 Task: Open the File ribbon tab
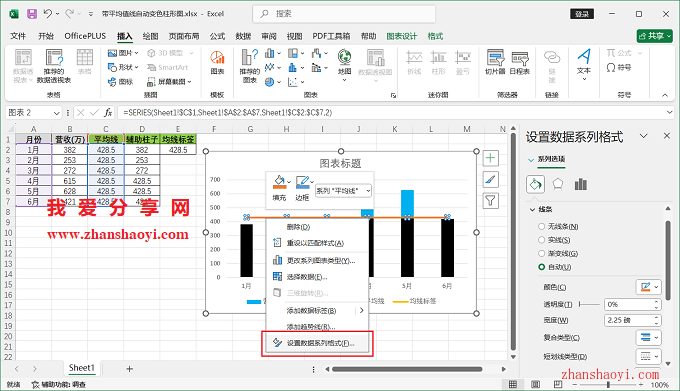coord(18,36)
